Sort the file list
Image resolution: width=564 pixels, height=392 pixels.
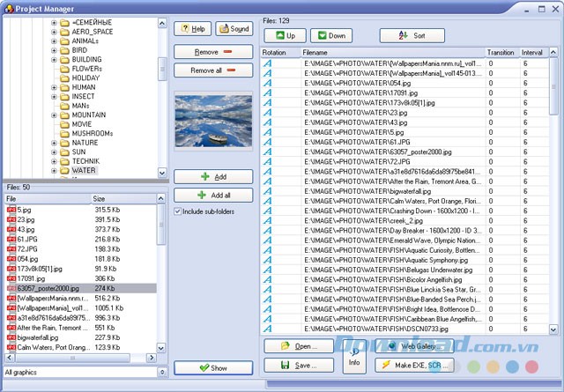pos(412,36)
